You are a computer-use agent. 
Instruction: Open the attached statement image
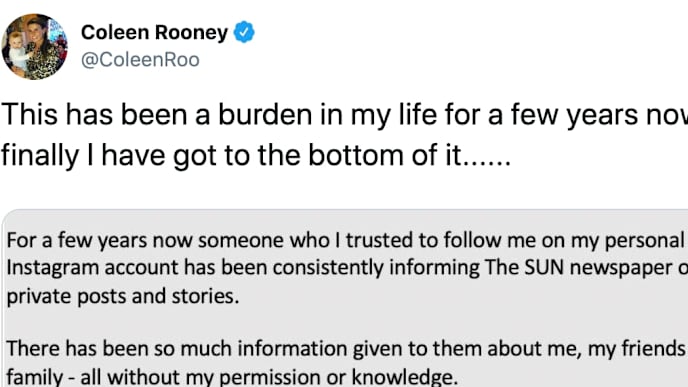[x=345, y=298]
